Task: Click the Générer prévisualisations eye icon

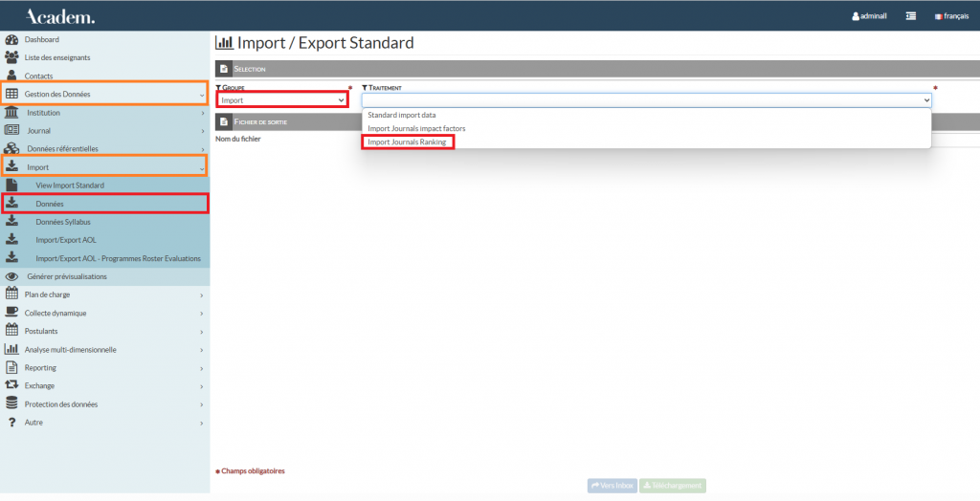Action: 11,276
